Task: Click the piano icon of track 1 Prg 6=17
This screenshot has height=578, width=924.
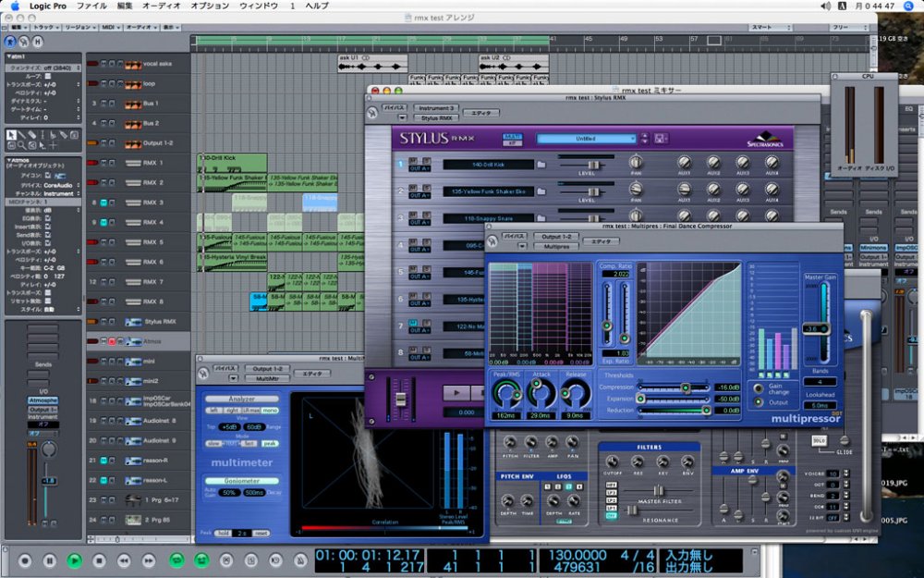Action: 133,500
